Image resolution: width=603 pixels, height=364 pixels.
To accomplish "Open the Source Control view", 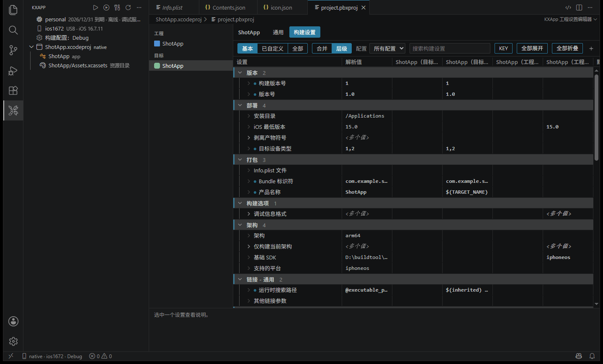I will coord(13,50).
